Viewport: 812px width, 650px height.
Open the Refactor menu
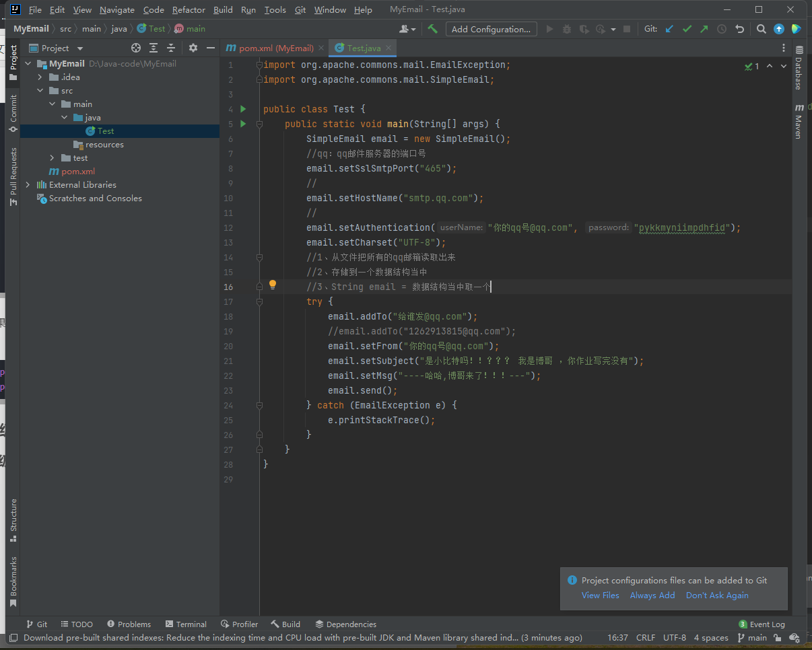point(189,10)
